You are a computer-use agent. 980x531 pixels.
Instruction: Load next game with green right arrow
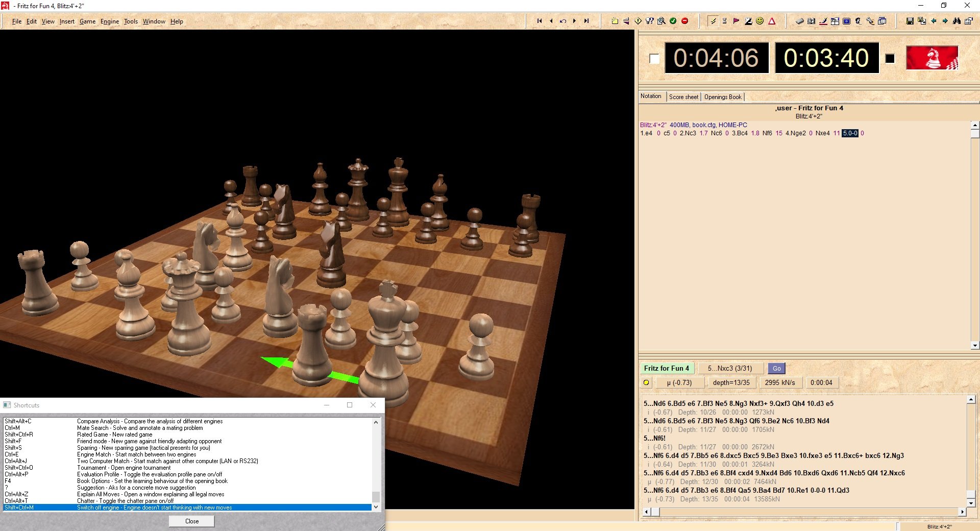pos(945,21)
